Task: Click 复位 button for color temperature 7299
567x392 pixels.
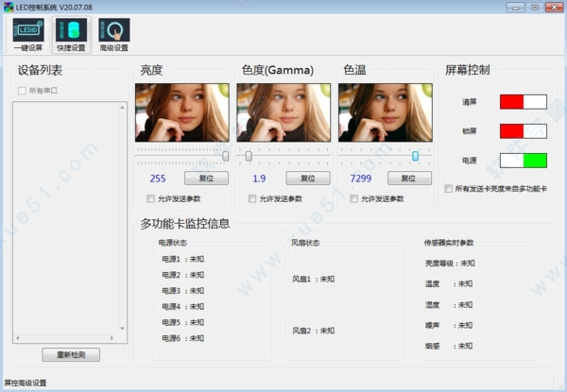Action: (x=409, y=179)
